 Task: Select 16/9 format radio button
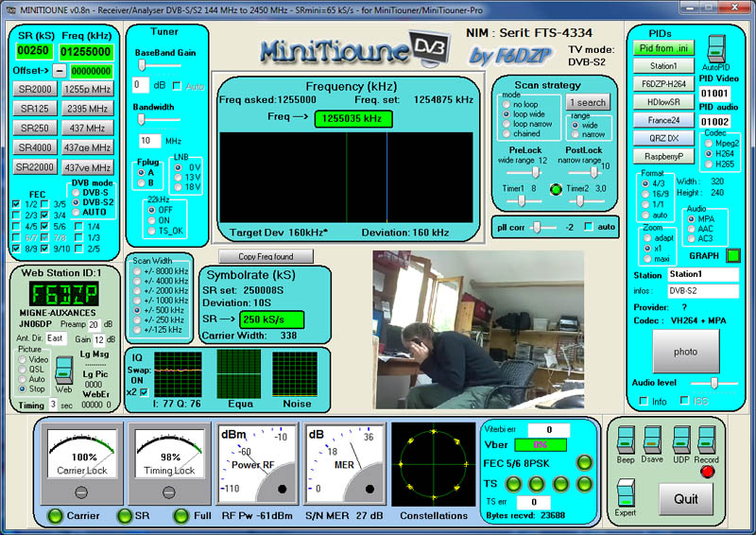[x=645, y=194]
